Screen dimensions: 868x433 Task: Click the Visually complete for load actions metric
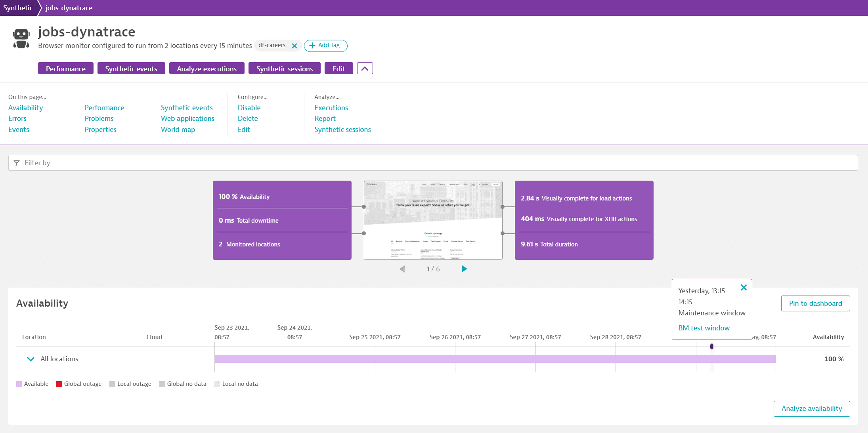tap(576, 198)
